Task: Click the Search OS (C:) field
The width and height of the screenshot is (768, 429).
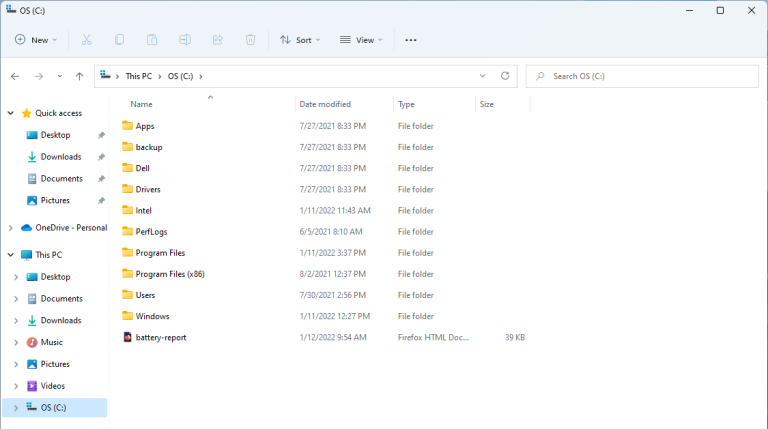Action: tap(642, 76)
